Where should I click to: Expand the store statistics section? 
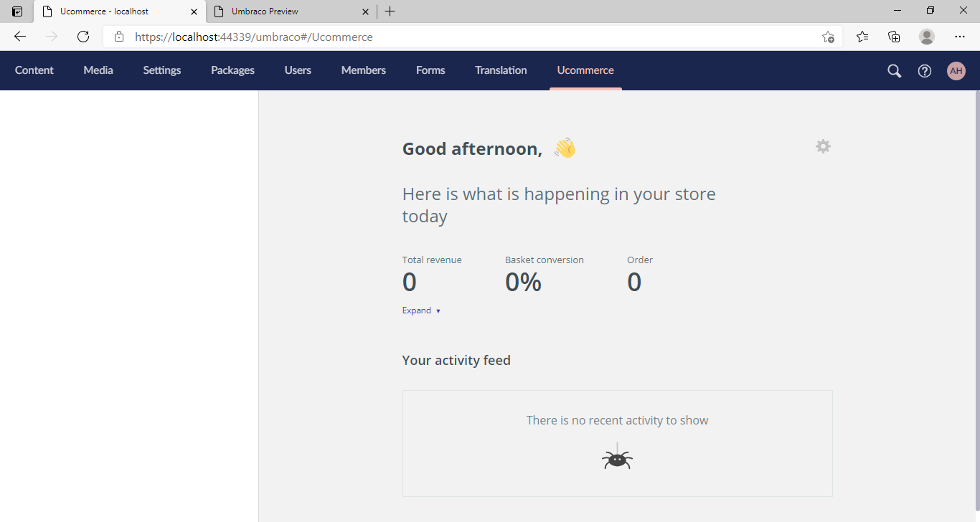pyautogui.click(x=421, y=310)
